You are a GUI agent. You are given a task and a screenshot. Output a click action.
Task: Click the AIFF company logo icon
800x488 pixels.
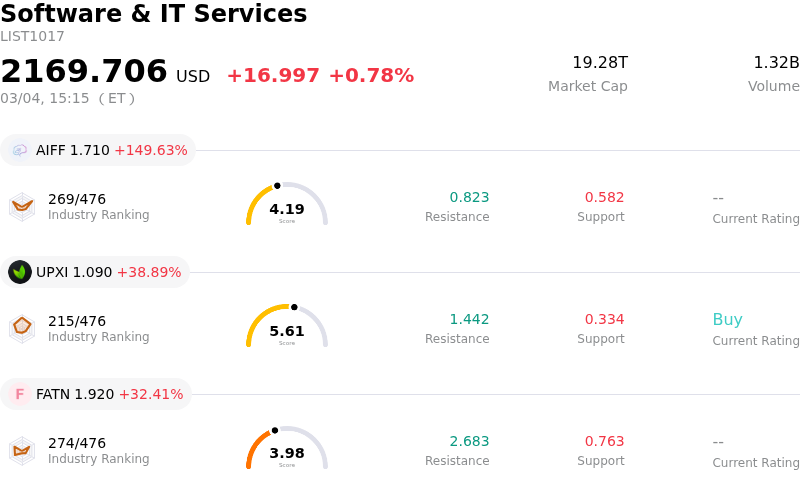tap(20, 150)
